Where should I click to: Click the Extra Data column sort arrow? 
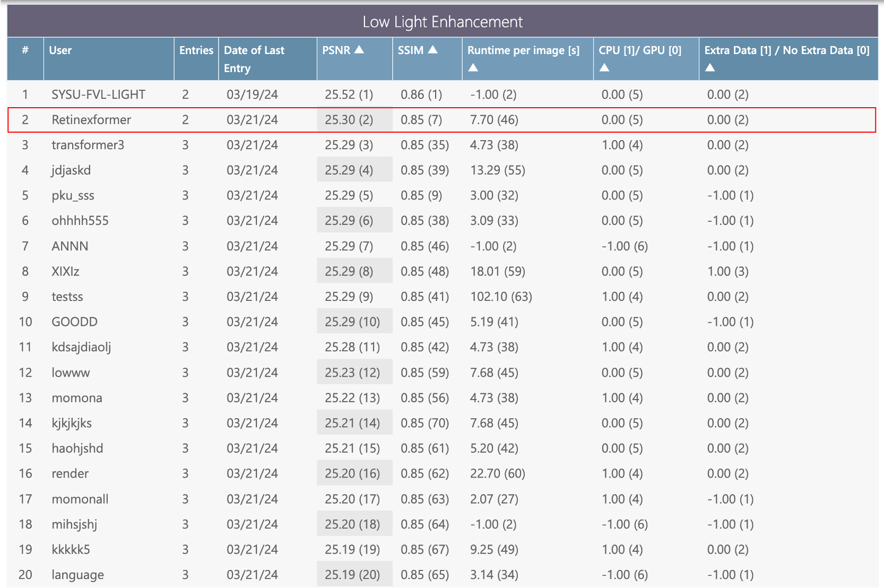point(710,68)
